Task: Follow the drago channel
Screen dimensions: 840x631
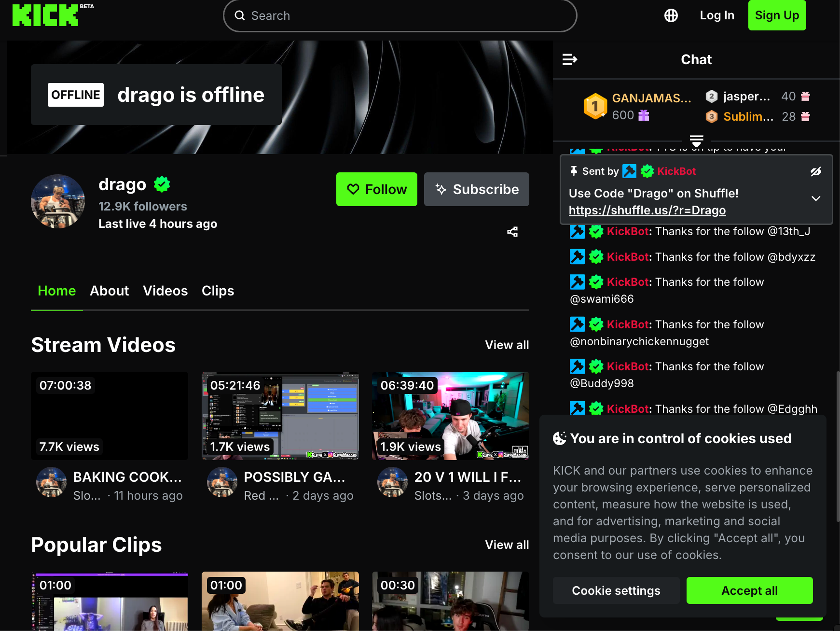Action: 377,189
